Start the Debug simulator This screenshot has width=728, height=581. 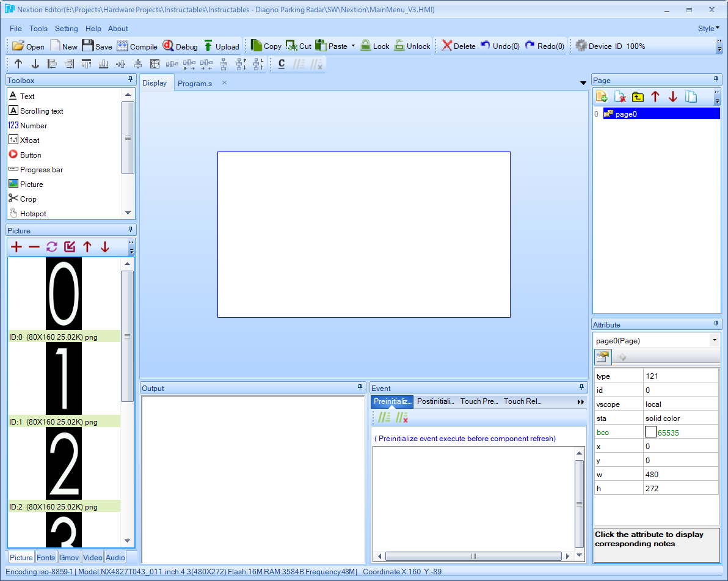coord(180,46)
